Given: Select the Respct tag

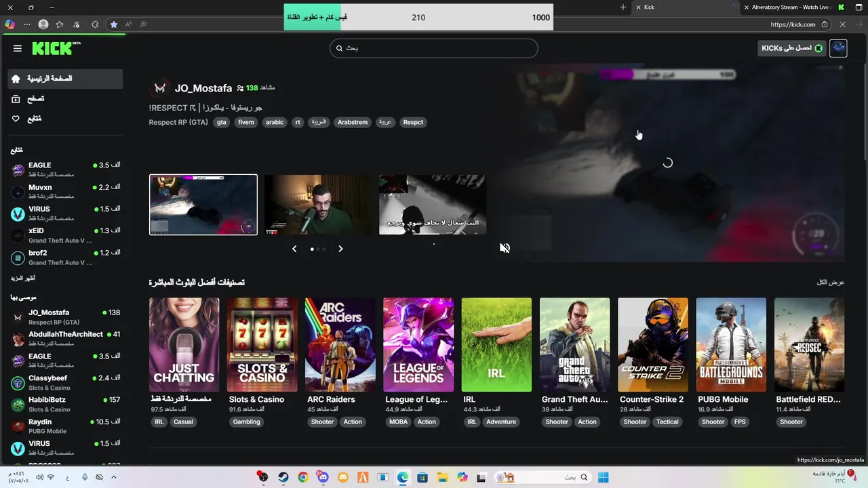Looking at the screenshot, I should [x=413, y=122].
